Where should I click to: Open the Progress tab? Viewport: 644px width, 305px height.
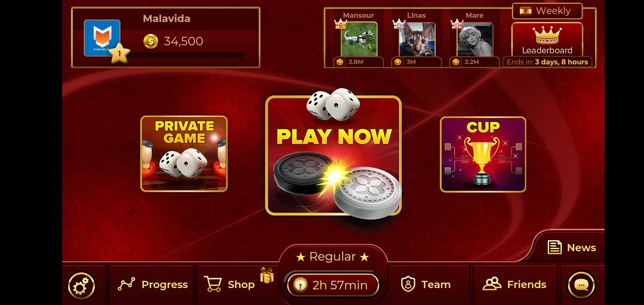[152, 285]
